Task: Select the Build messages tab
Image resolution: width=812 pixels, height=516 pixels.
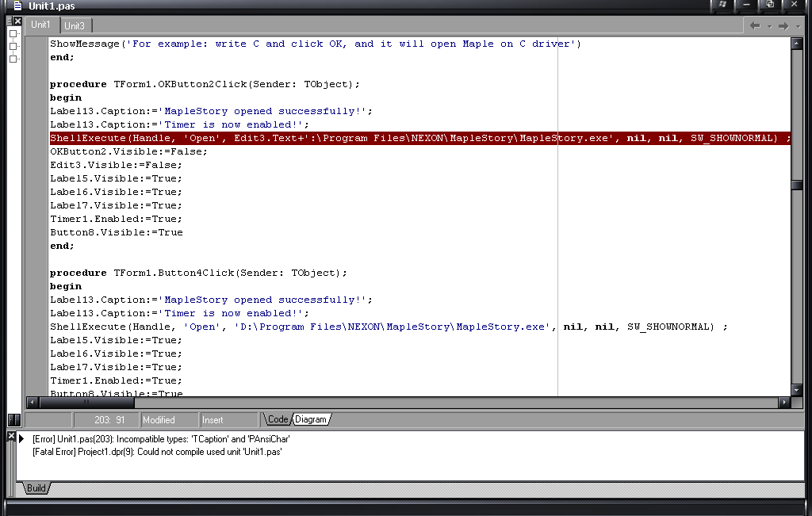Action: 36,488
